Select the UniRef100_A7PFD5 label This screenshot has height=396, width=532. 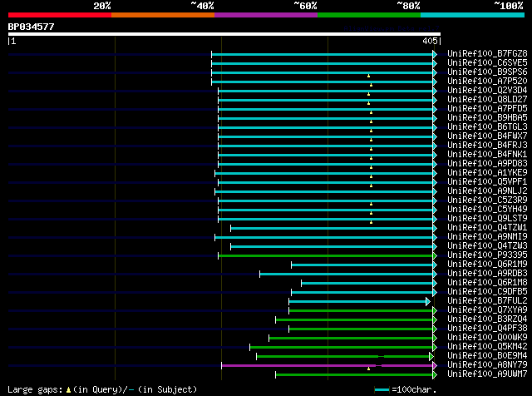coord(487,109)
